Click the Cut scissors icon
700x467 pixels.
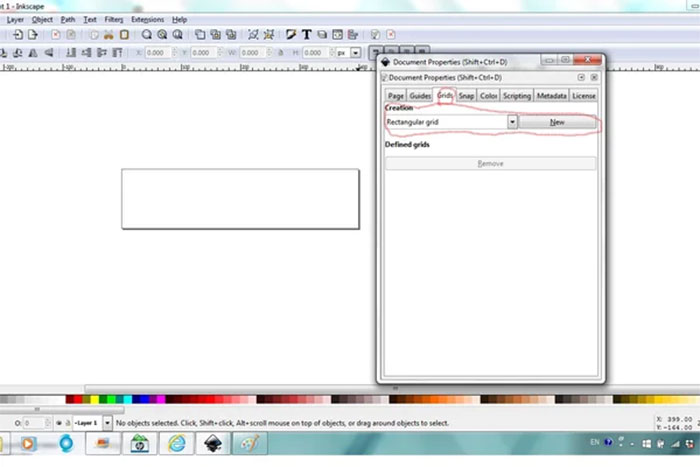pos(109,34)
